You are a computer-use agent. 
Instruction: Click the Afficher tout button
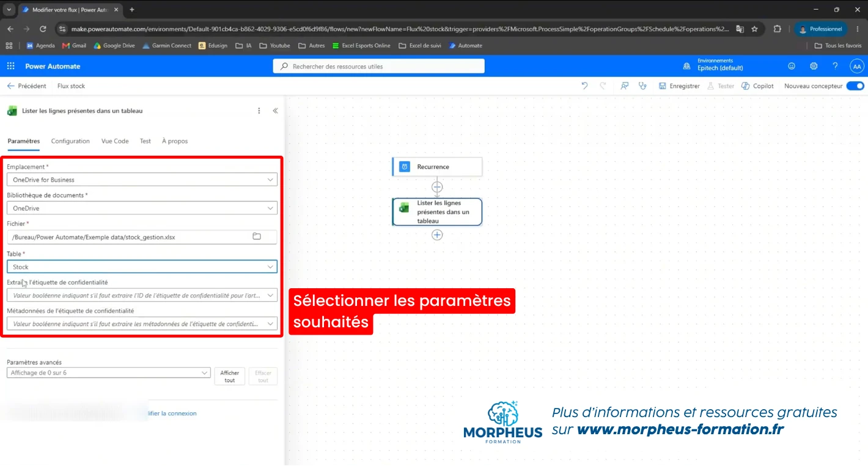[x=230, y=376]
